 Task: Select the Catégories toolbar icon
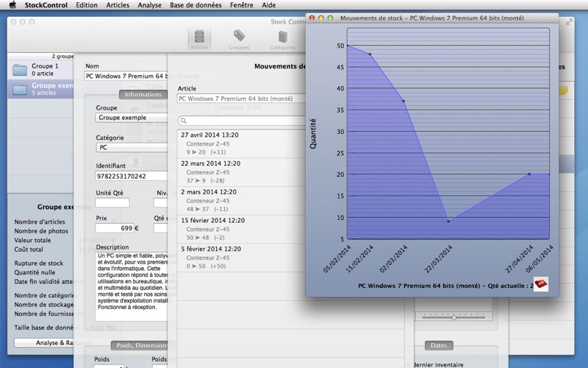pos(282,40)
